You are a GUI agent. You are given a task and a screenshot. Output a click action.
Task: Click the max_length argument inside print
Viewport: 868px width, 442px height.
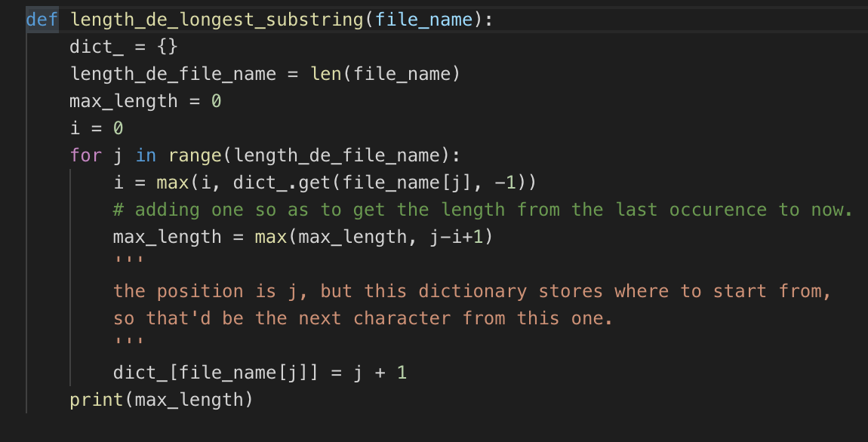(x=189, y=399)
